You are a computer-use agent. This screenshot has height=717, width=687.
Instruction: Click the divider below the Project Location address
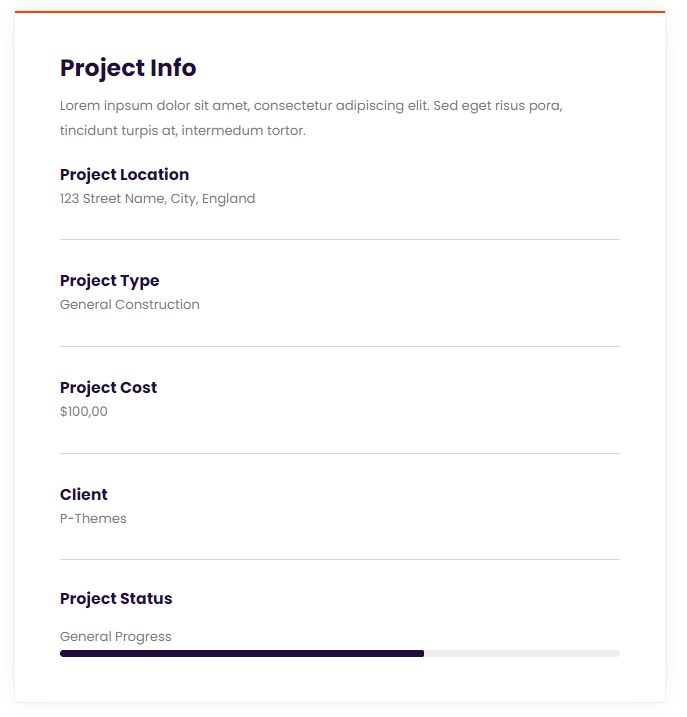tap(340, 240)
